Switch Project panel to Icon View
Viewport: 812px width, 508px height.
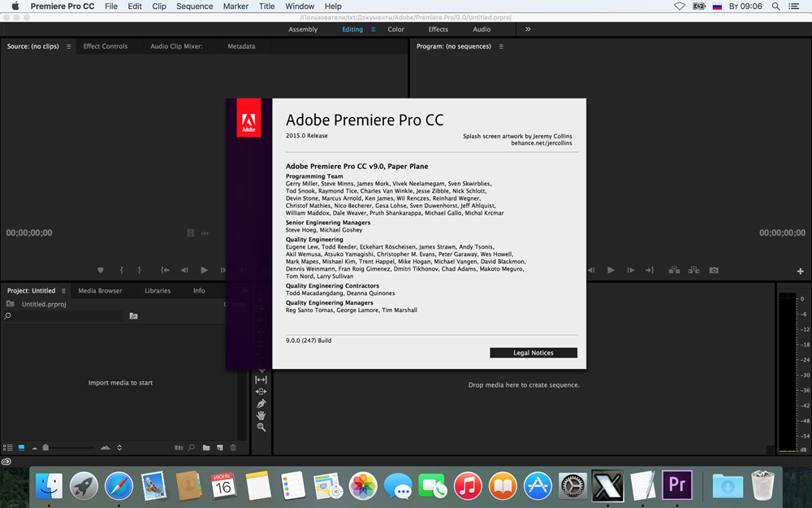[x=21, y=447]
